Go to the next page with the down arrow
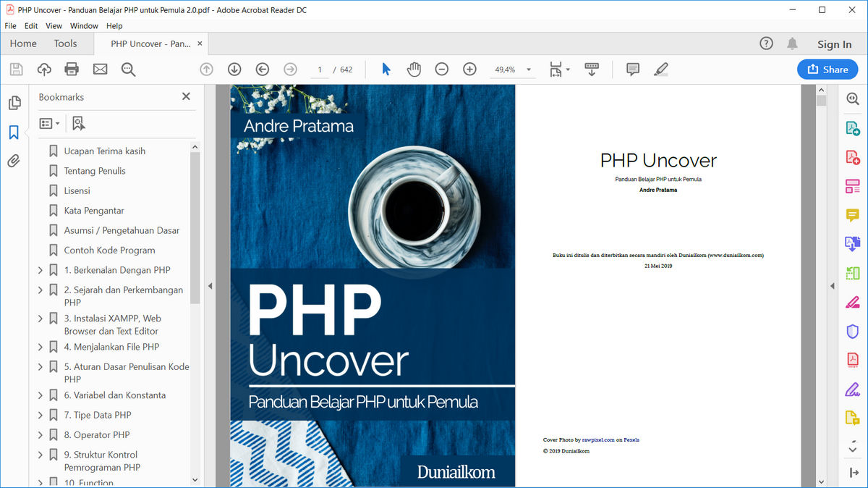868x488 pixels. pyautogui.click(x=234, y=70)
